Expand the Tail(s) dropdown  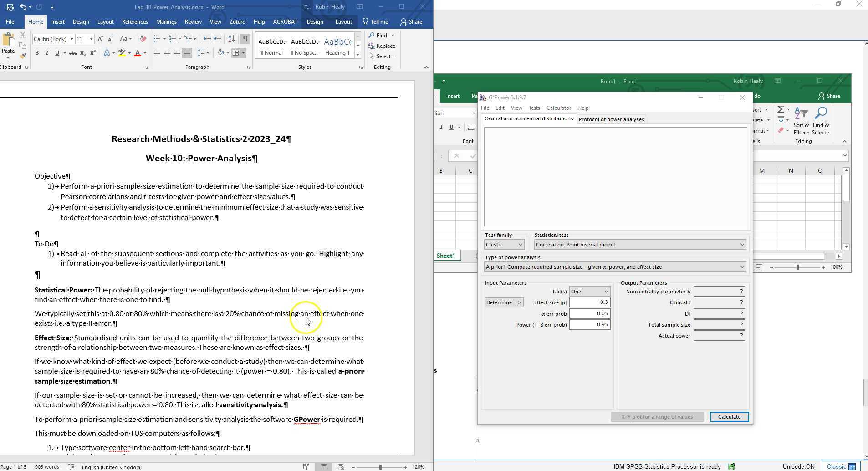coord(589,292)
